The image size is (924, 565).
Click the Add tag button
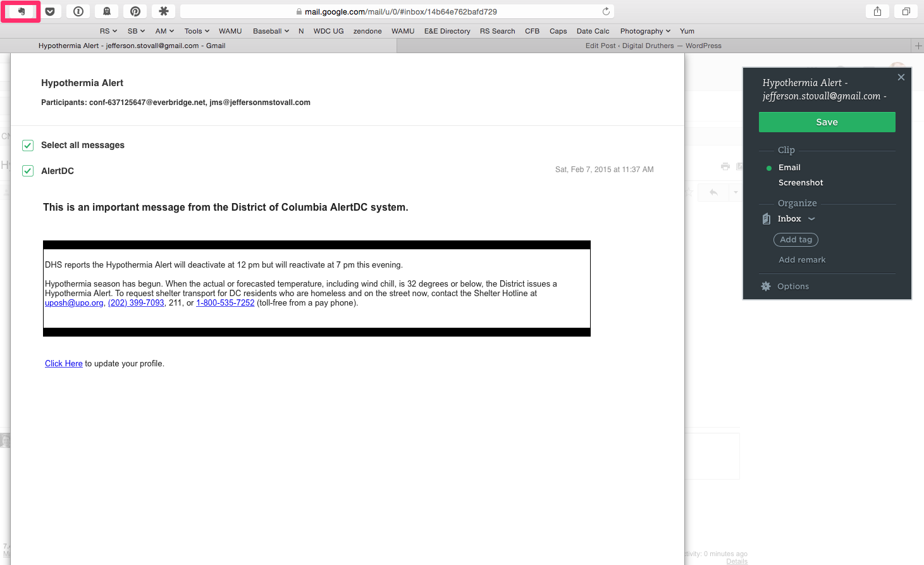(x=796, y=240)
